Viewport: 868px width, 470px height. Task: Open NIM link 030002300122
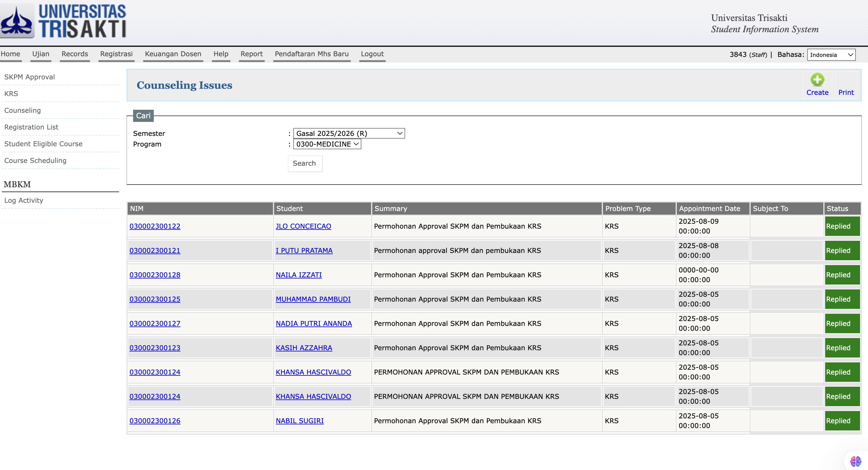(x=155, y=226)
